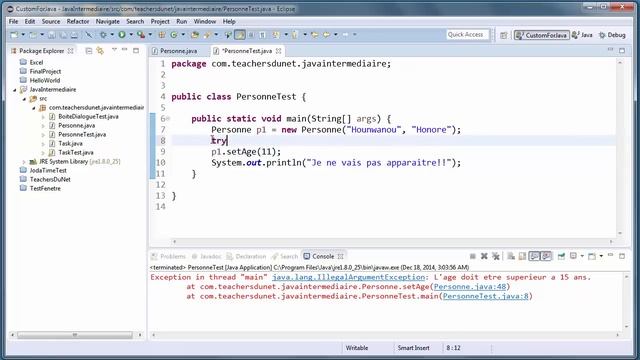The height and width of the screenshot is (360, 640).
Task: Switch to the Problems tab
Action: [x=169, y=256]
